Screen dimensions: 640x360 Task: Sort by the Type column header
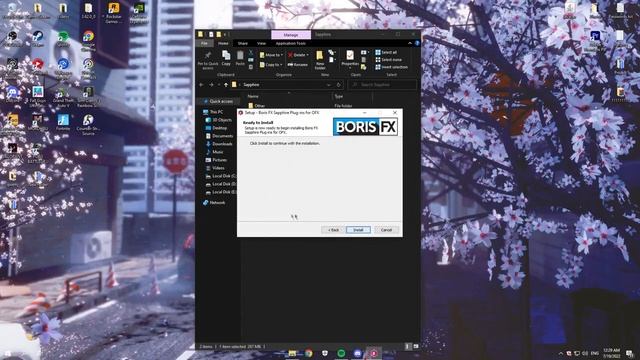(x=338, y=96)
